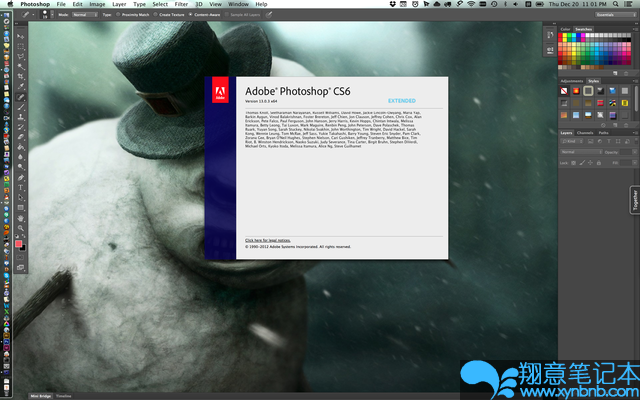Select the Paint Bucket tool
Viewport: 640px width, 400px height.
pos(20,147)
